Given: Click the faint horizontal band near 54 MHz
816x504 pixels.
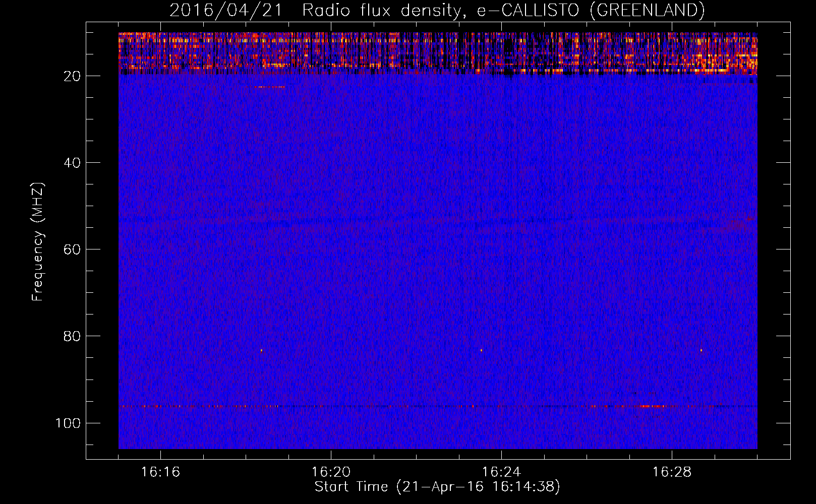Looking at the screenshot, I should [x=438, y=222].
